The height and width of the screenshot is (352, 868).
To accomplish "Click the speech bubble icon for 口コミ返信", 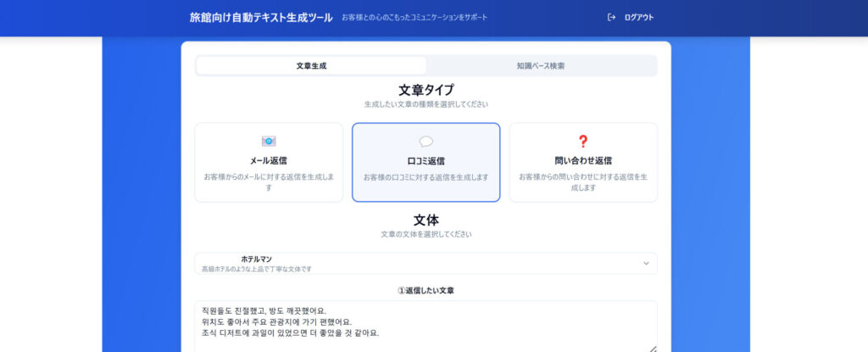I will point(426,142).
